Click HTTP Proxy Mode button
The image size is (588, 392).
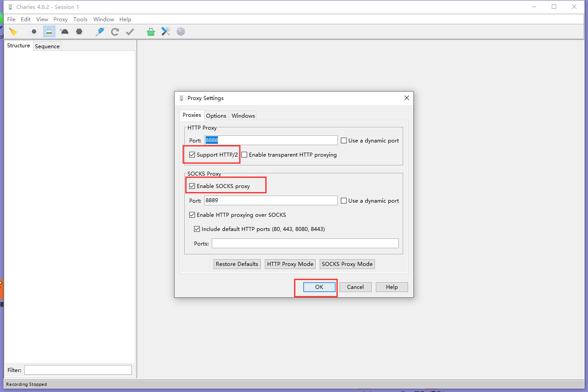(290, 264)
